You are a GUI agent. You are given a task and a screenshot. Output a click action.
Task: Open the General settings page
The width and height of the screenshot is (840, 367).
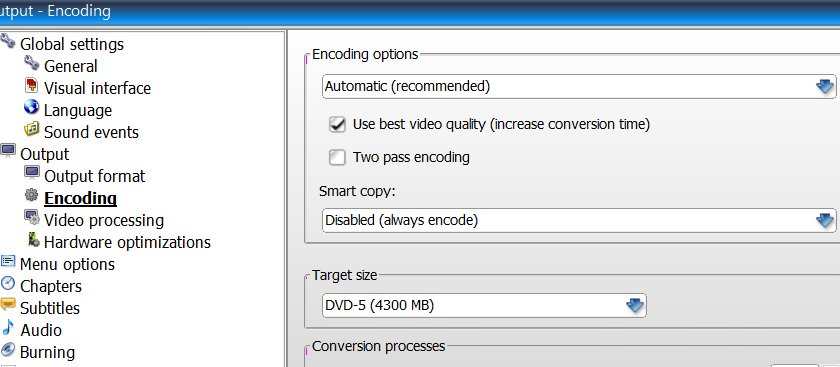71,66
